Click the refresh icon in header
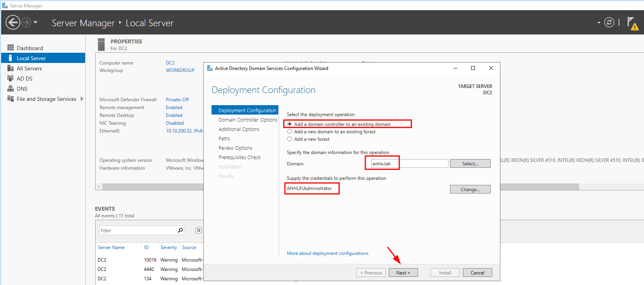This screenshot has width=644, height=285. 609,23
